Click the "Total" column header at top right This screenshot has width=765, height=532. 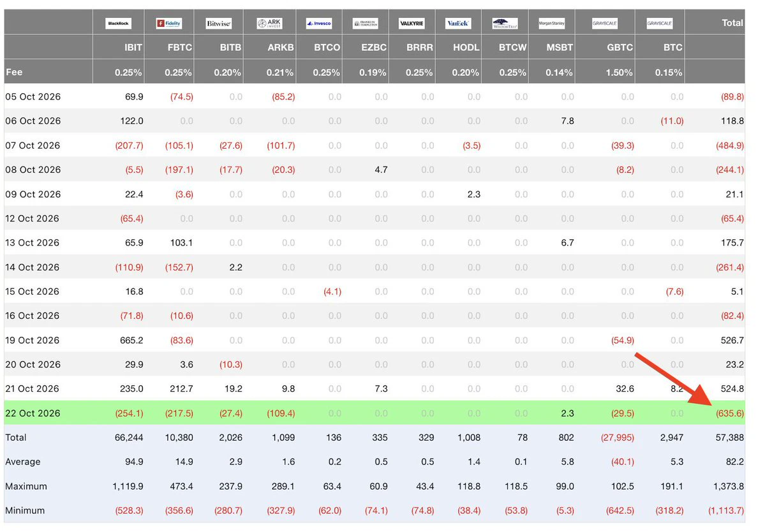point(732,23)
